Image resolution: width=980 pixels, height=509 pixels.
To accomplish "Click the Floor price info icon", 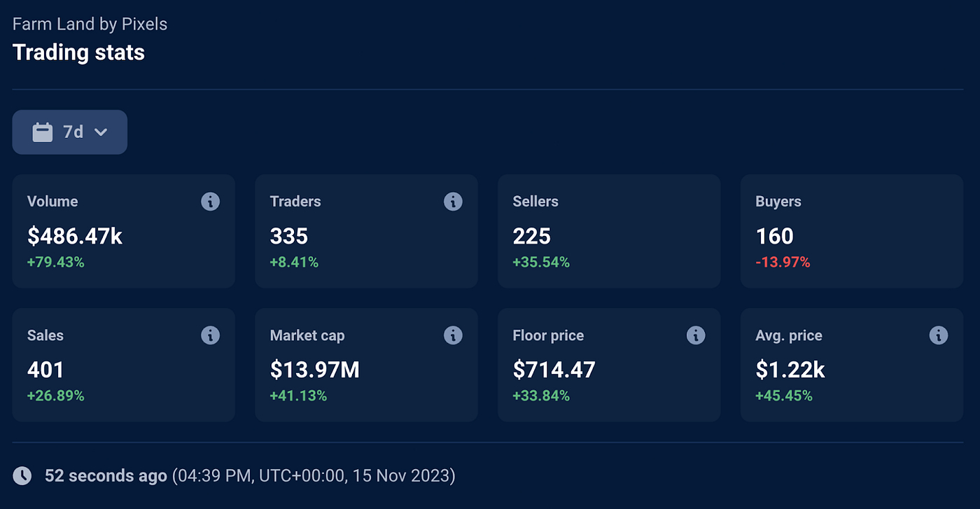I will 696,335.
